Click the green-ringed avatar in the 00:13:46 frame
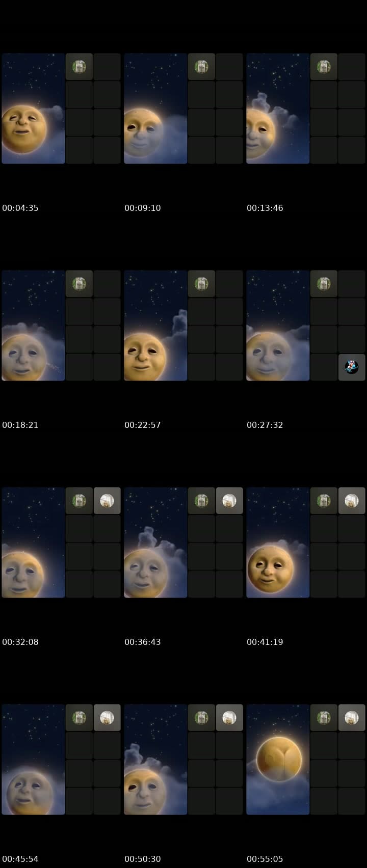 pyautogui.click(x=324, y=67)
